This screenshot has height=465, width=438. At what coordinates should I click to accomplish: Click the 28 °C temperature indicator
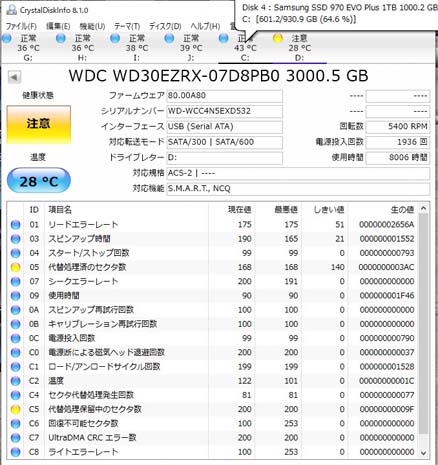pos(39,181)
